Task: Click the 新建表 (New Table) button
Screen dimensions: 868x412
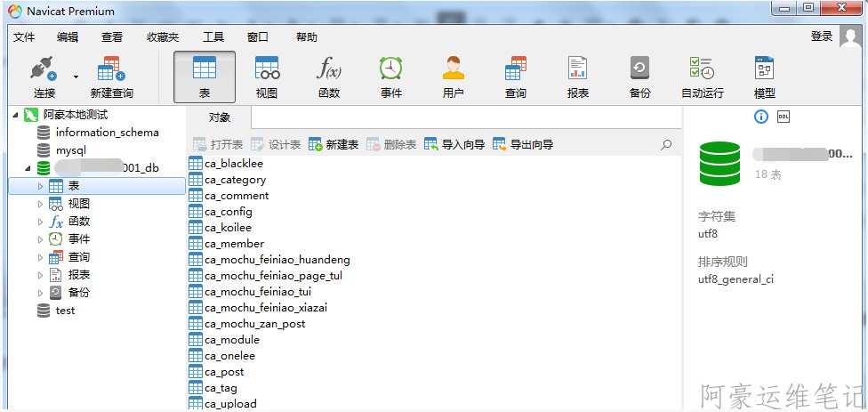Action: (334, 144)
